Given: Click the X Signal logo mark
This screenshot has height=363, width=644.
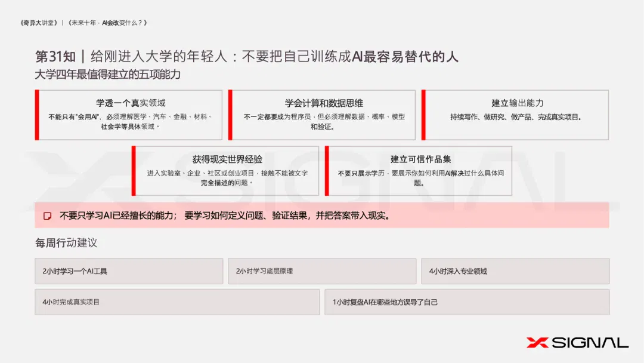Looking at the screenshot, I should [x=537, y=343].
